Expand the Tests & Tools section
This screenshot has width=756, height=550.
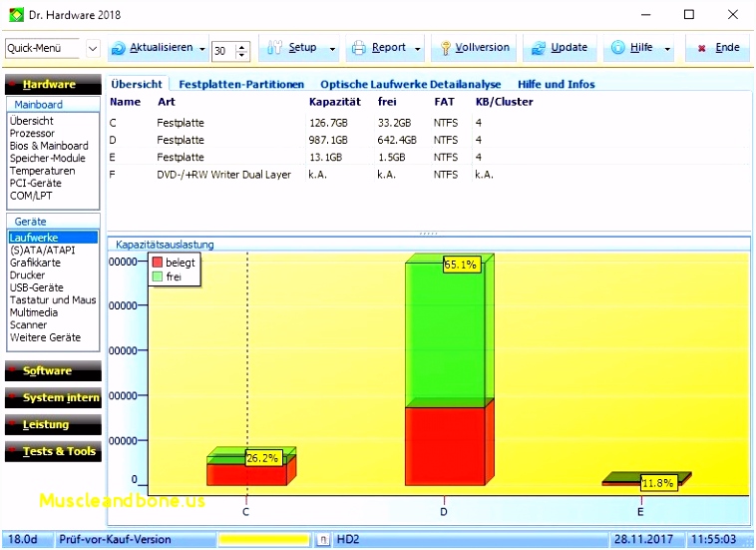pyautogui.click(x=53, y=451)
